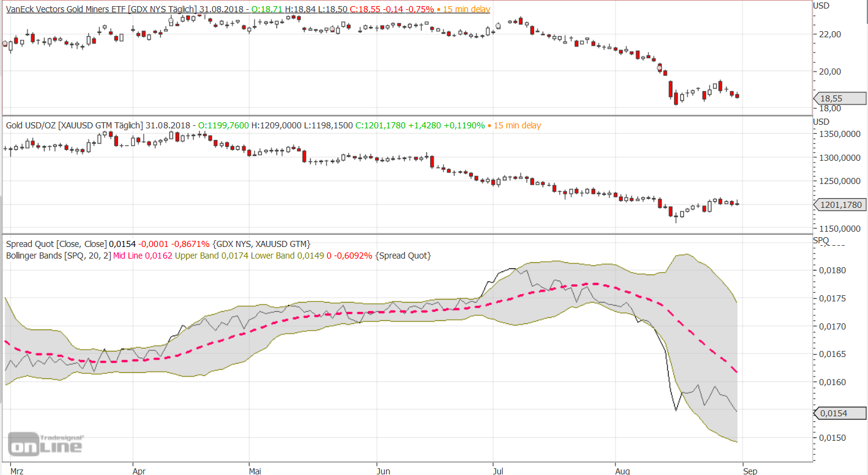
Task: Click the 'Jun' month label on the time axis
Action: [383, 471]
